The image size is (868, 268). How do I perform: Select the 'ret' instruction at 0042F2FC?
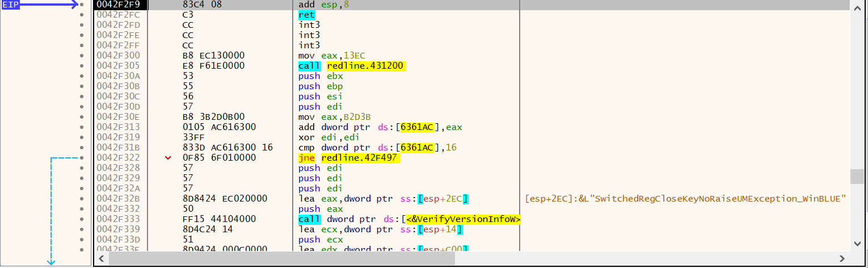[x=305, y=15]
